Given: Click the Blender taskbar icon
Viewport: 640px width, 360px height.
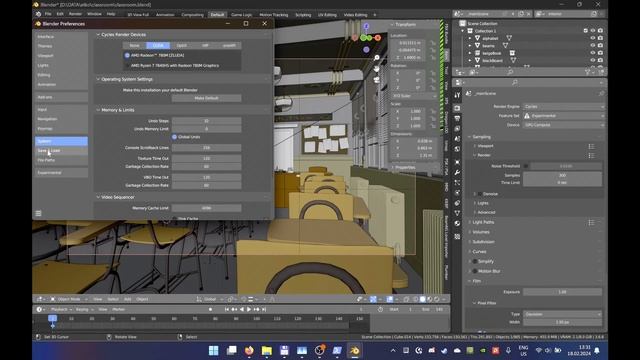Looking at the screenshot, I should (x=354, y=351).
